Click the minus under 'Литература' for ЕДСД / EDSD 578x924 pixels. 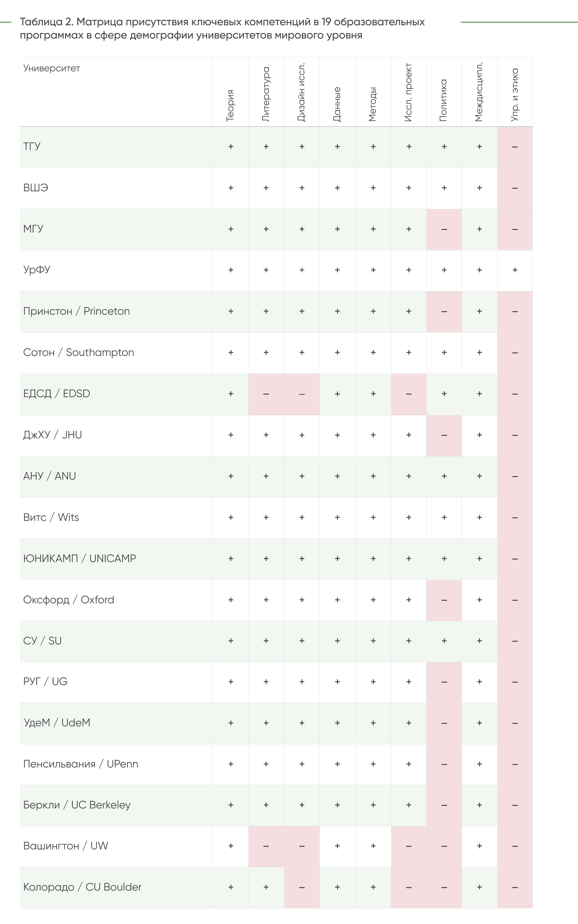pyautogui.click(x=266, y=394)
